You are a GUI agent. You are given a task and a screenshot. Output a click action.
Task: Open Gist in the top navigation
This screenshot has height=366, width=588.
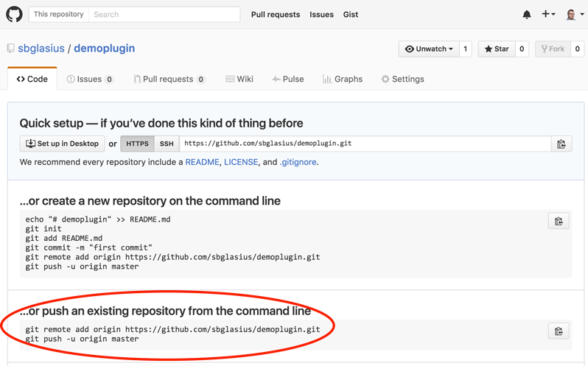[x=351, y=15]
